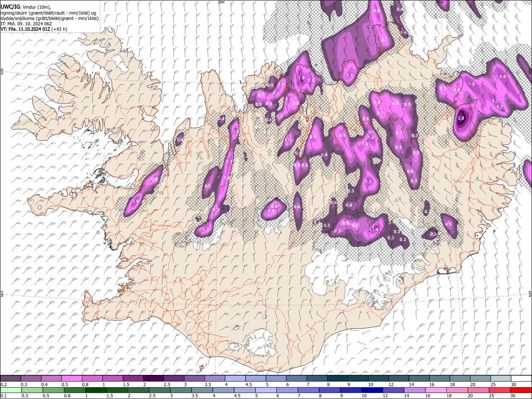Screen dimensions: 532x399
Task: Click the 15W longitude label
Action: (440, 2)
